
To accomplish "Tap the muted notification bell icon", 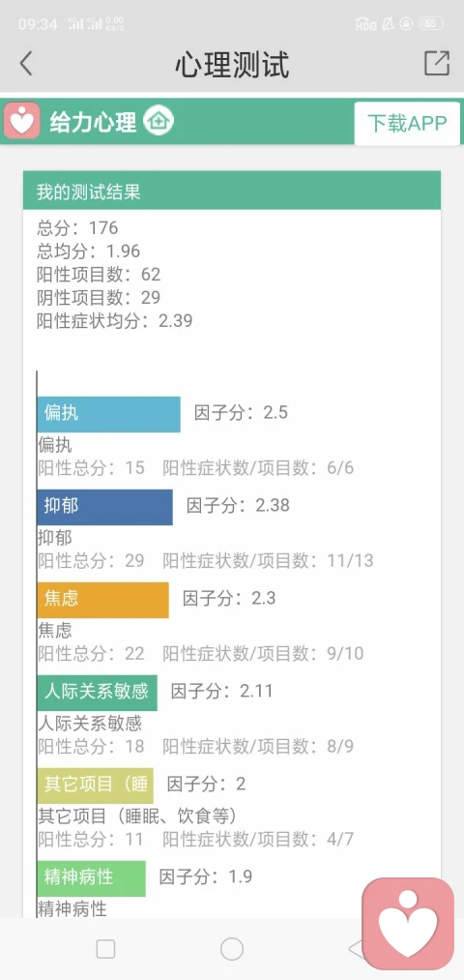I will tap(388, 24).
